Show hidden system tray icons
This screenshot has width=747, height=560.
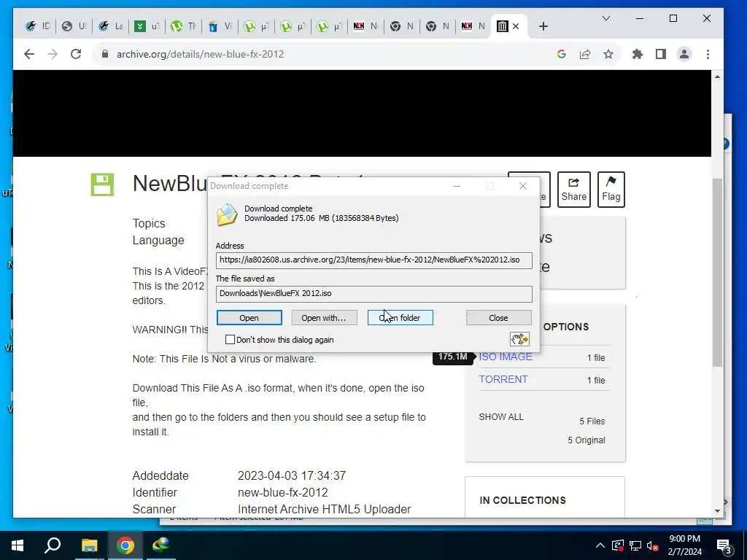tap(600, 545)
